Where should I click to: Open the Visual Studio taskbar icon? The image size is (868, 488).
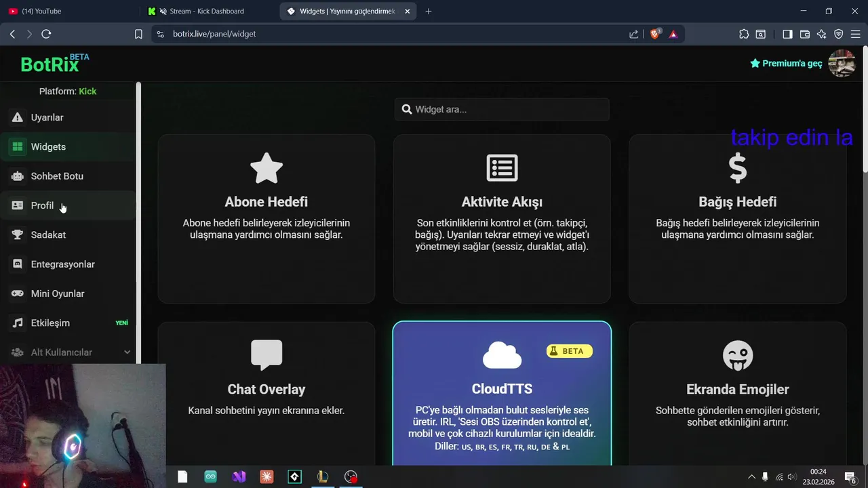point(239,476)
